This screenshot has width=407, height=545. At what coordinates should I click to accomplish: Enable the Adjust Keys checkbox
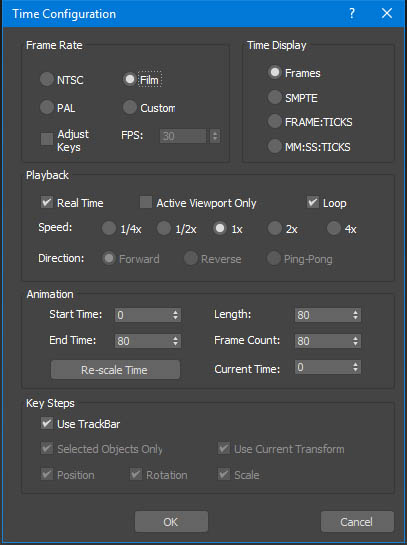tap(47, 139)
